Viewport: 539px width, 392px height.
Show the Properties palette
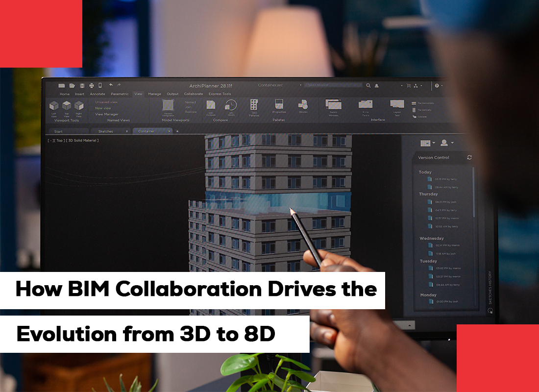click(x=279, y=104)
